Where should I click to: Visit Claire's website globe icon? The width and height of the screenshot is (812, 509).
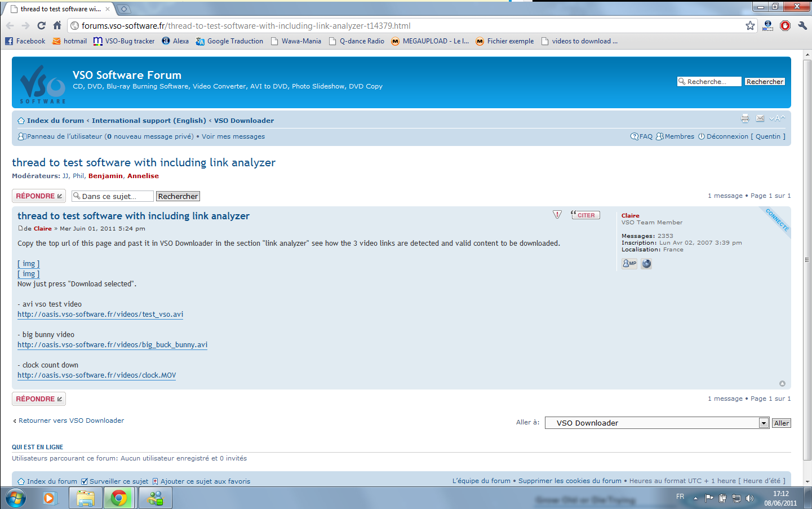click(x=646, y=263)
